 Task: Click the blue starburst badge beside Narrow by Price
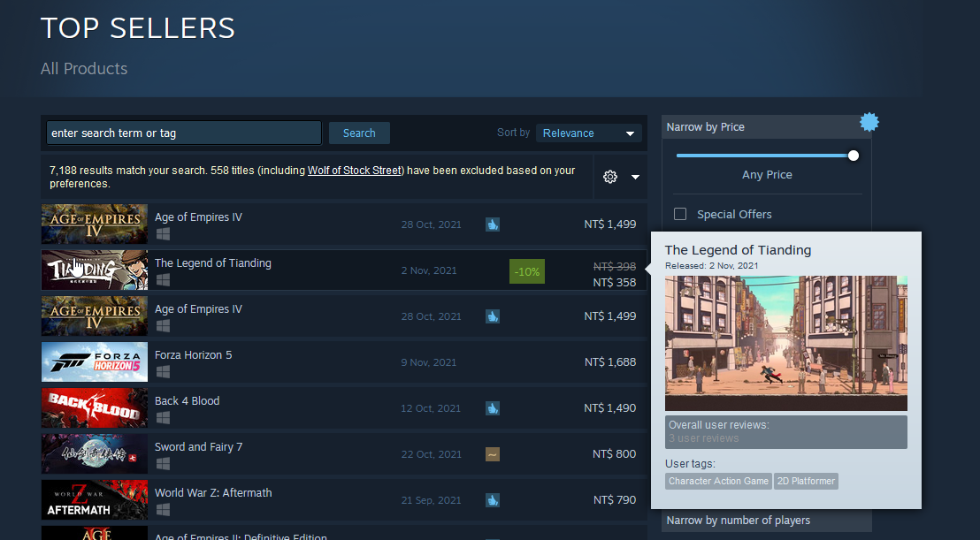tap(869, 122)
